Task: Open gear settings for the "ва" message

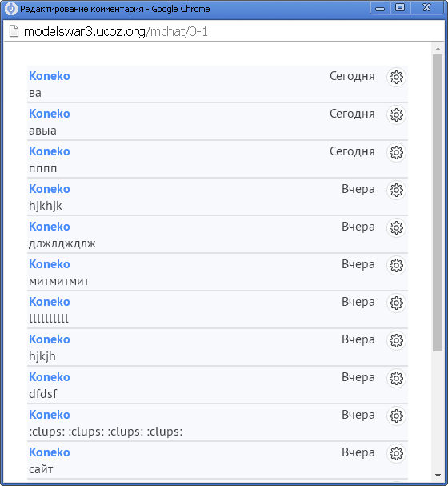Action: 396,77
